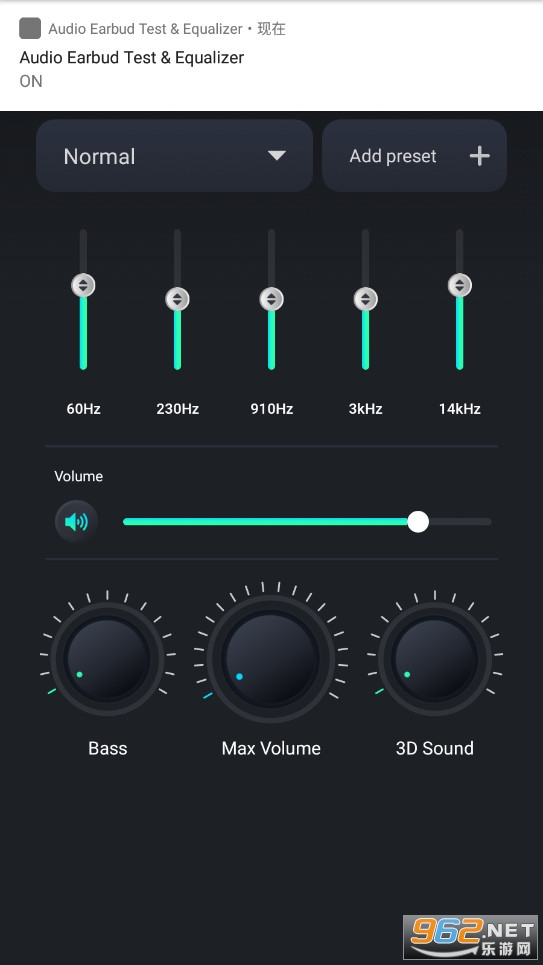
Task: Mute volume with the speaker icon
Action: [76, 522]
